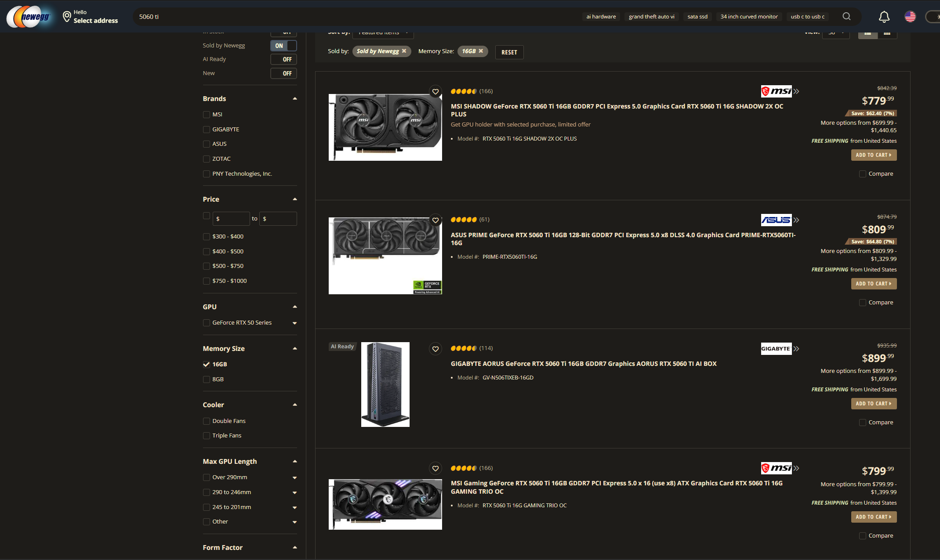Open rating stars of the MSI SHADOW card
940x560 pixels.
click(x=463, y=91)
